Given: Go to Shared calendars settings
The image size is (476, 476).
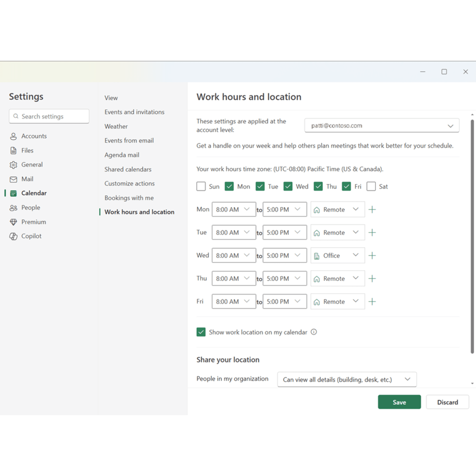Looking at the screenshot, I should pos(128,169).
